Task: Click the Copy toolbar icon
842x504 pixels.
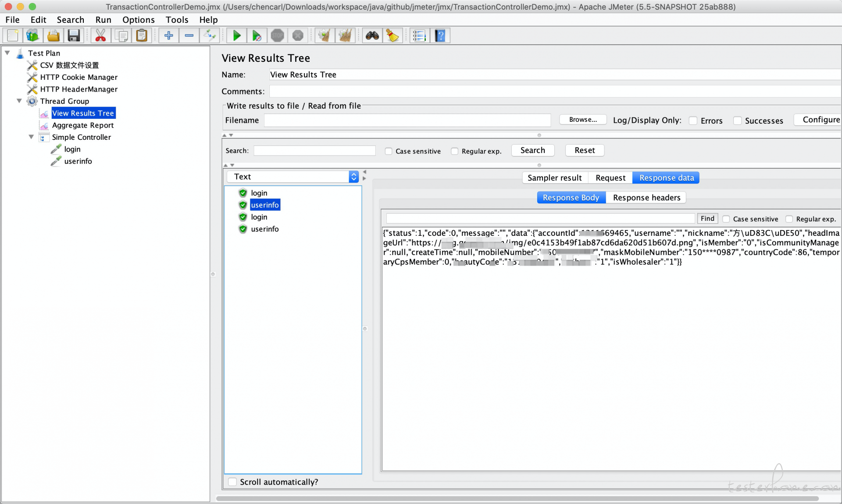Action: tap(121, 35)
